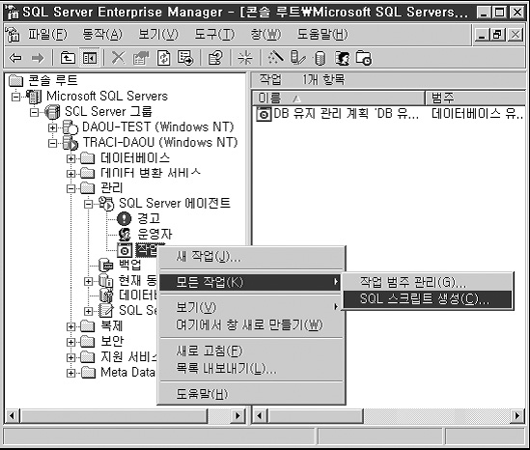The height and width of the screenshot is (450, 530).
Task: Click the Export list toolbar icon
Action: coord(186,58)
